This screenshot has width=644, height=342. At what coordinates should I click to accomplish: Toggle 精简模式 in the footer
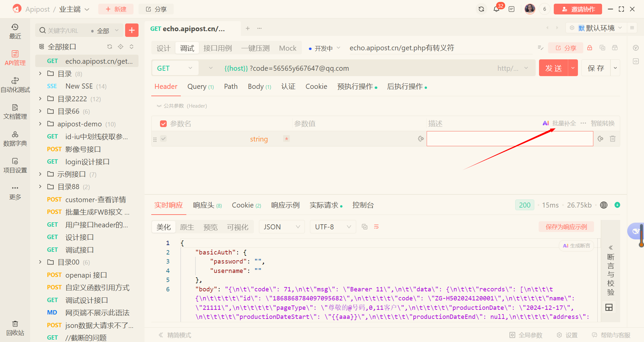click(175, 335)
